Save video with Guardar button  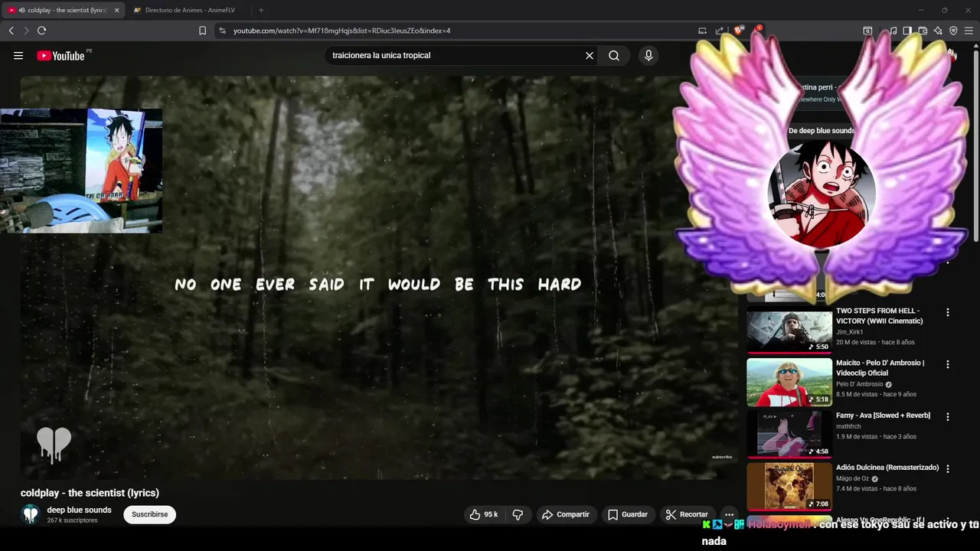click(628, 515)
